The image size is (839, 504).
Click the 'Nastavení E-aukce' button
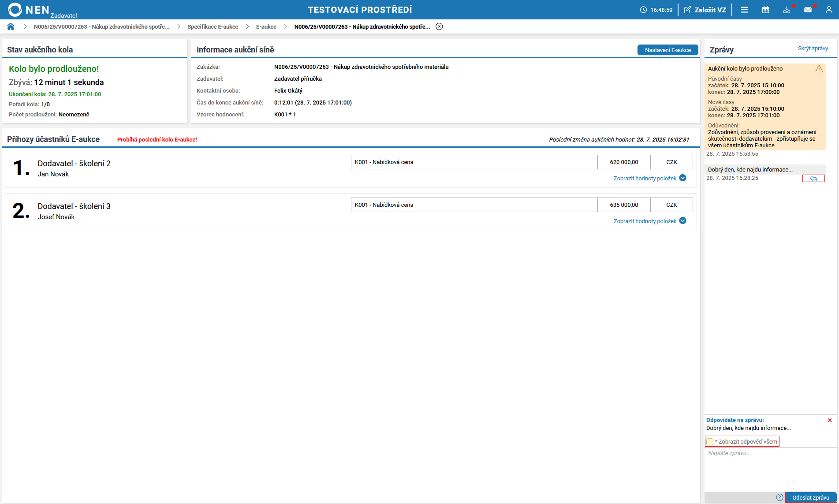[x=667, y=50]
